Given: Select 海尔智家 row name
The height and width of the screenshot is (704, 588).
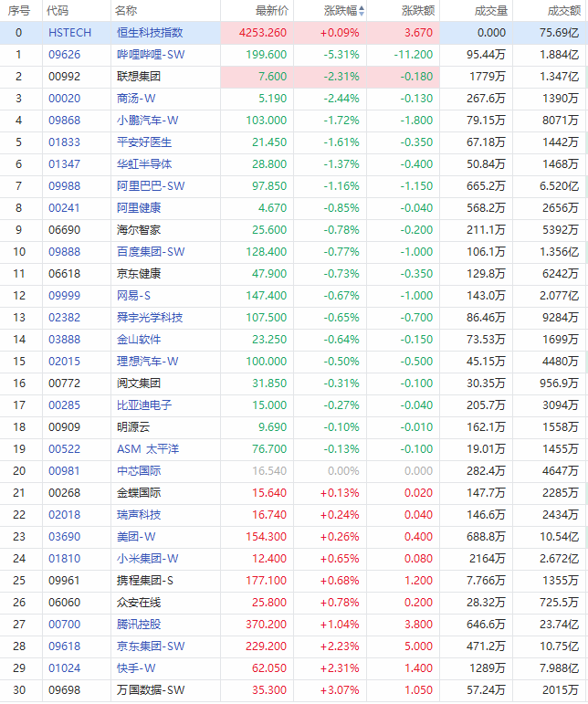Looking at the screenshot, I should click(x=139, y=230).
